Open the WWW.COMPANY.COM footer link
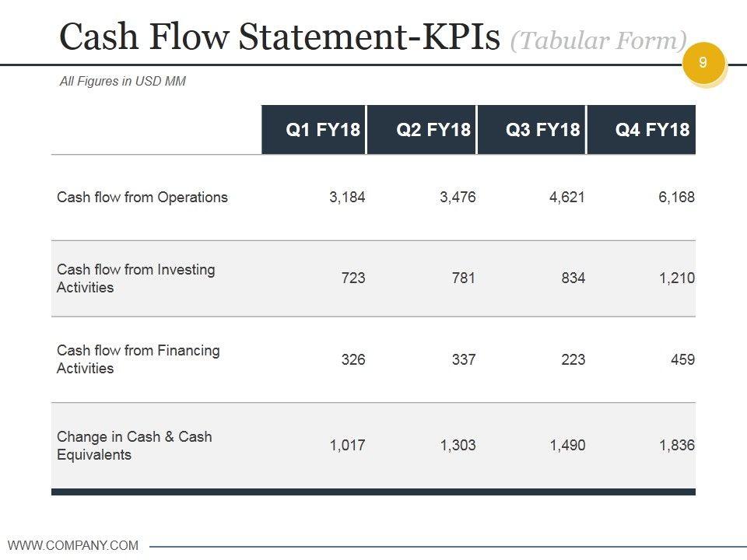747x560 pixels. 73,545
